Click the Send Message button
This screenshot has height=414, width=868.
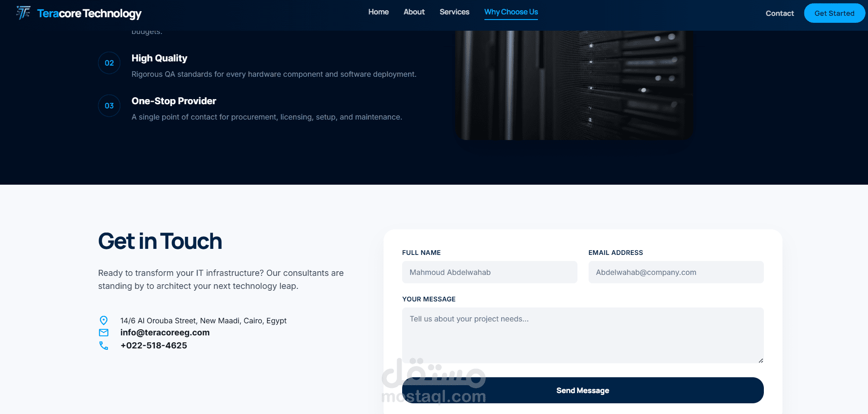click(583, 390)
